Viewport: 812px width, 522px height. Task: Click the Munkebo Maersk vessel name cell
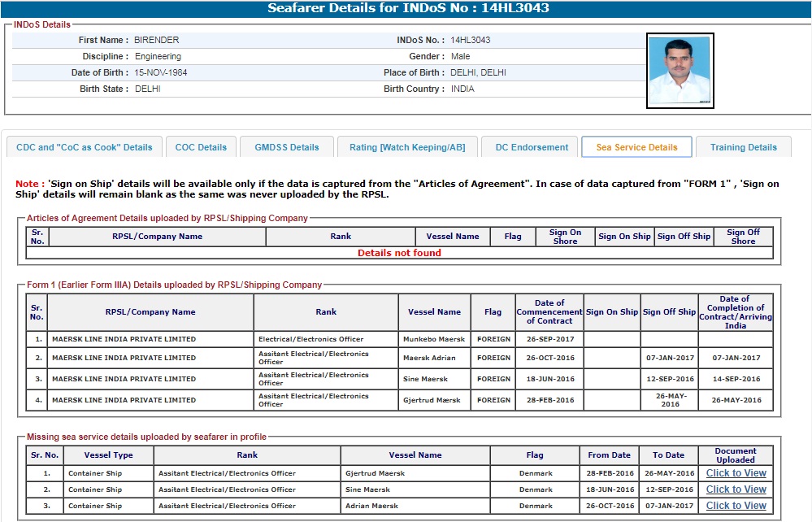click(434, 339)
